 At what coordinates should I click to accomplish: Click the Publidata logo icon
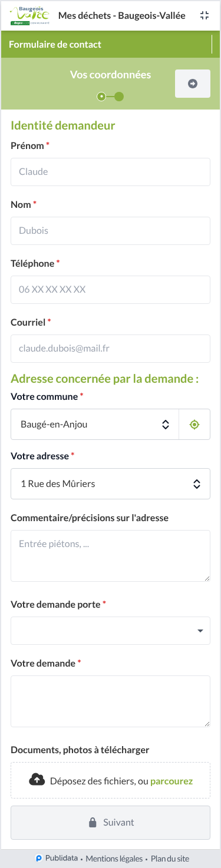38,859
